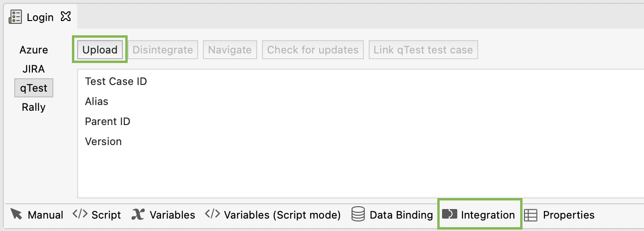Select the JIRA integration option
Image resolution: width=644 pixels, height=231 pixels.
click(x=34, y=69)
